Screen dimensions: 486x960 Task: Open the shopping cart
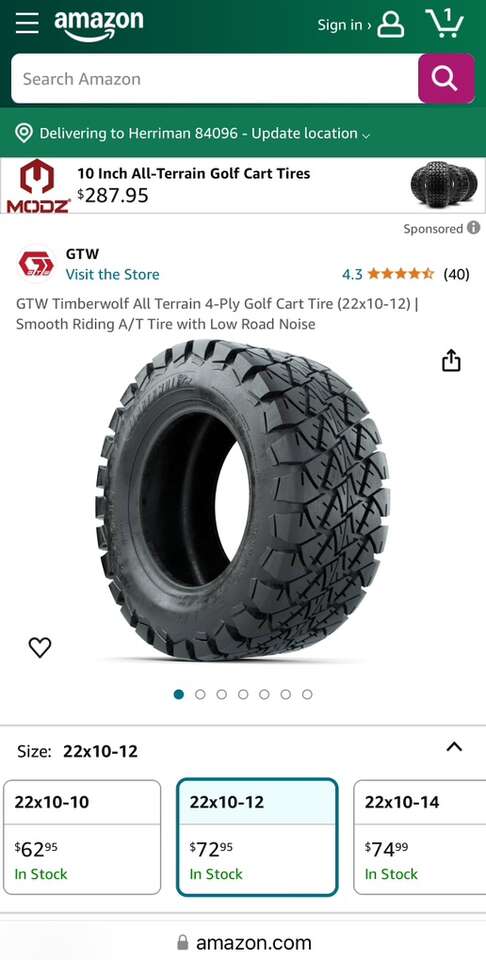tap(444, 23)
